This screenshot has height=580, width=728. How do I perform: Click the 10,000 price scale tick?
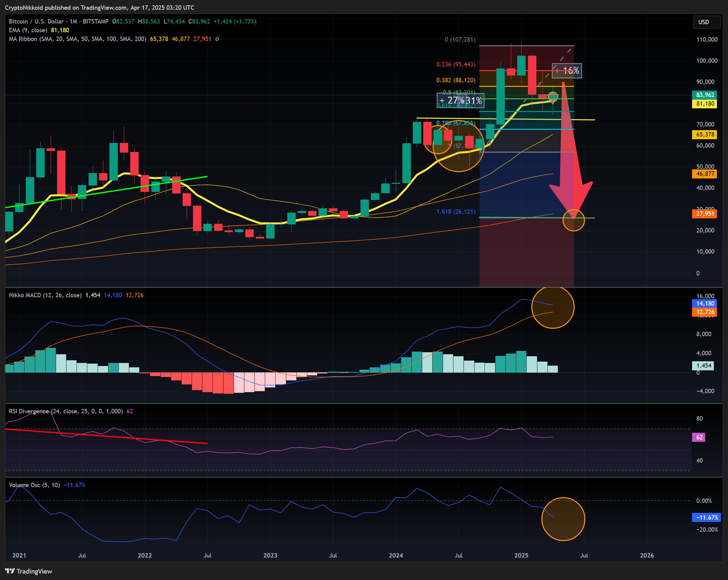(706, 252)
